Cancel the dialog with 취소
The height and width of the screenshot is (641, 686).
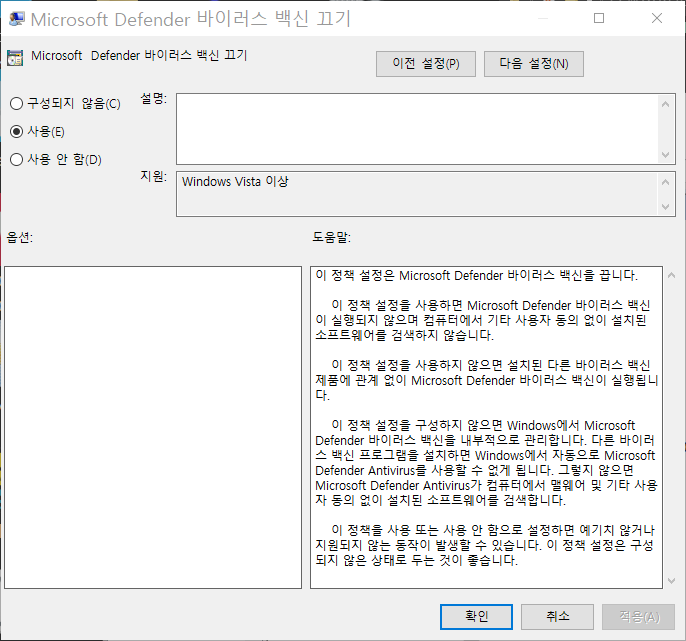[x=557, y=617]
